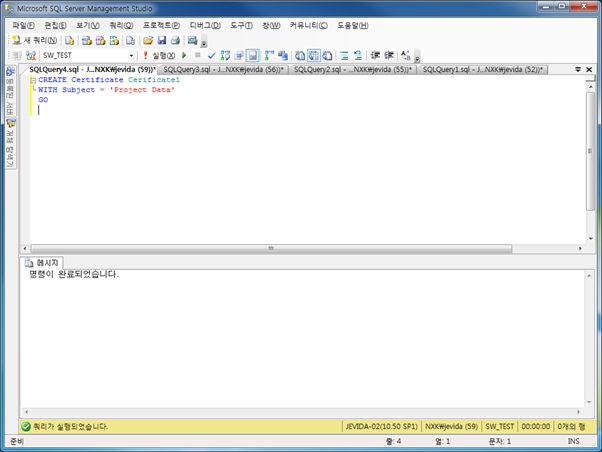Increase the indent of the selected lines
This screenshot has width=602, height=452.
pos(389,56)
